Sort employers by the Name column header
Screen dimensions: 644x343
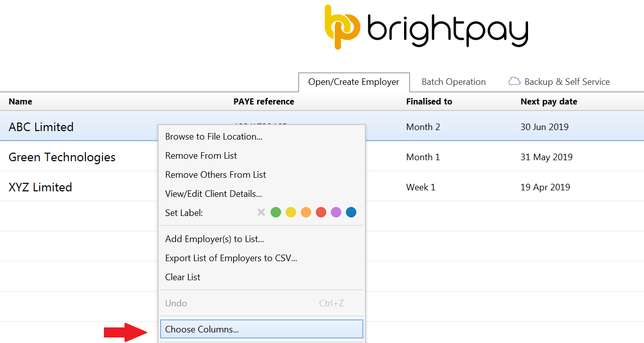(21, 101)
